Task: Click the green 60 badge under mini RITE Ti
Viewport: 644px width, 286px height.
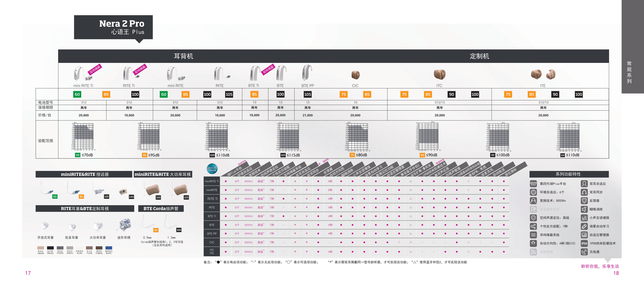Action: 77,94
